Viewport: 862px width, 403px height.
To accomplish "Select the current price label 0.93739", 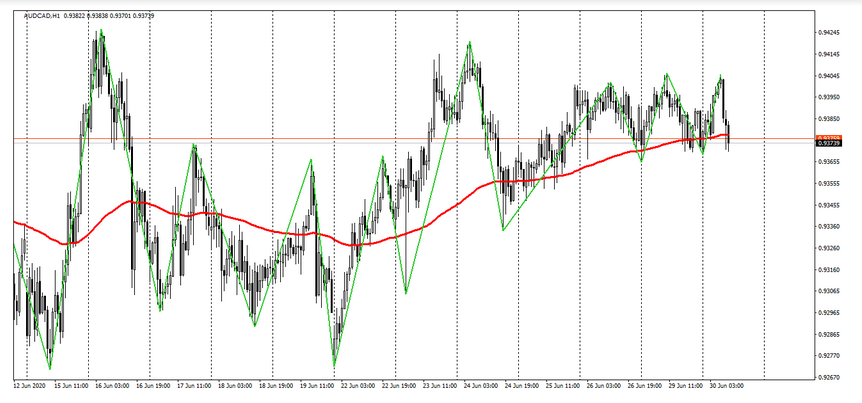I will tap(827, 144).
